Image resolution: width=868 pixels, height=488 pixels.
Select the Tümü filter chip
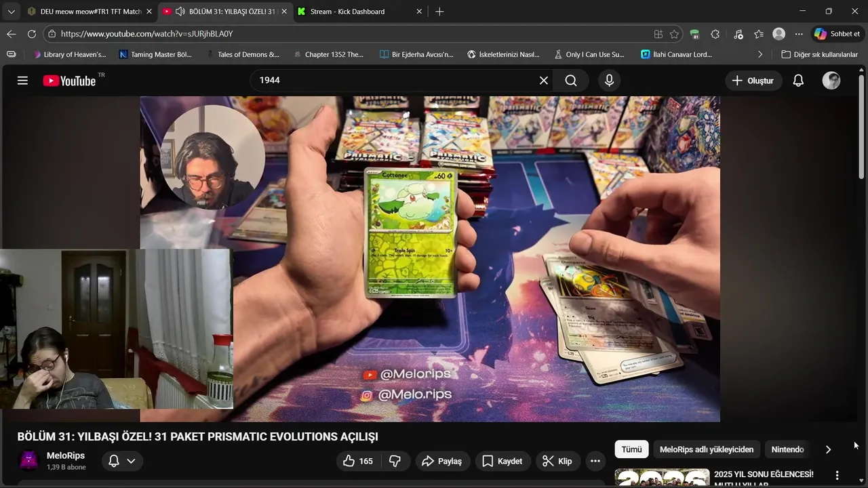coord(631,449)
